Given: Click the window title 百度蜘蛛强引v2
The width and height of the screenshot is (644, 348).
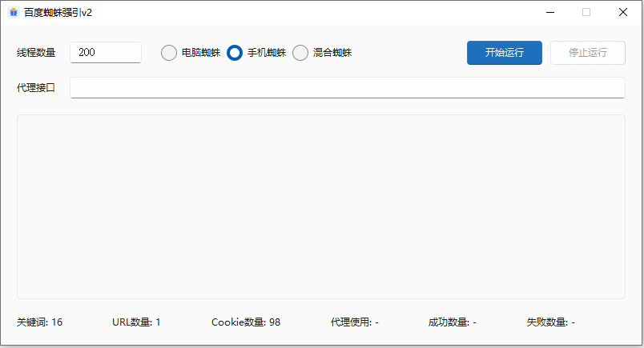Looking at the screenshot, I should (58, 13).
